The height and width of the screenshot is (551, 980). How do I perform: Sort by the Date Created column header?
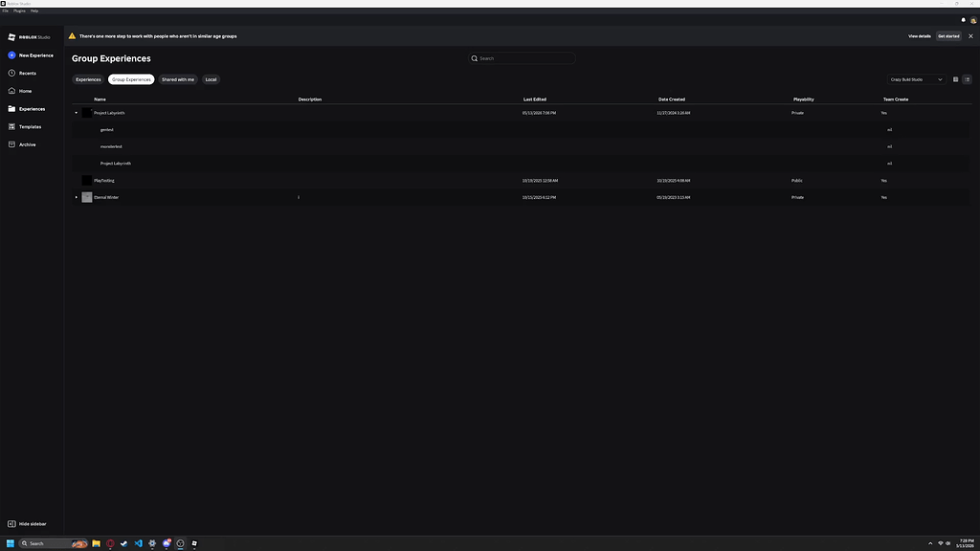pyautogui.click(x=672, y=99)
